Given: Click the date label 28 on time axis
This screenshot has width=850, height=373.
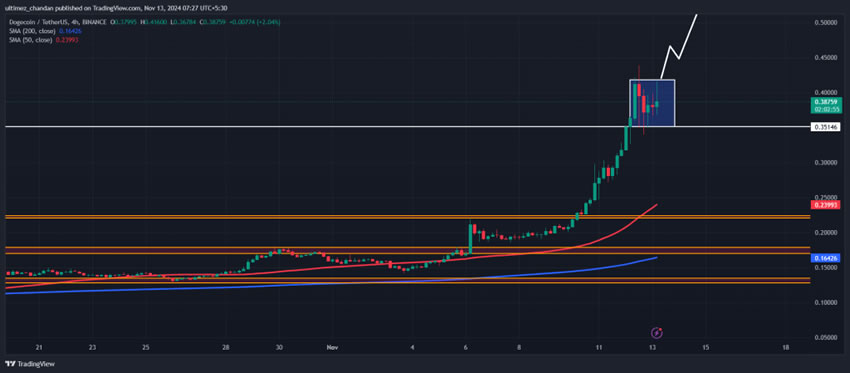Looking at the screenshot, I should point(226,347).
